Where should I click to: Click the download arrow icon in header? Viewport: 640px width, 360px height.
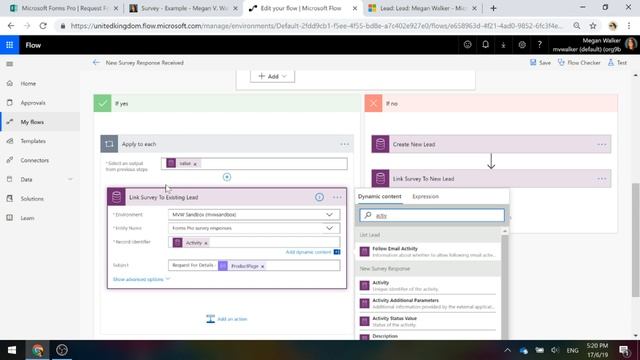503,45
